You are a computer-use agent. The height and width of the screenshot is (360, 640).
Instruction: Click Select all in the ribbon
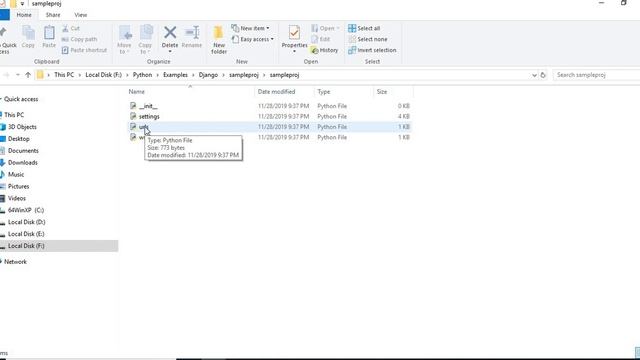point(364,28)
